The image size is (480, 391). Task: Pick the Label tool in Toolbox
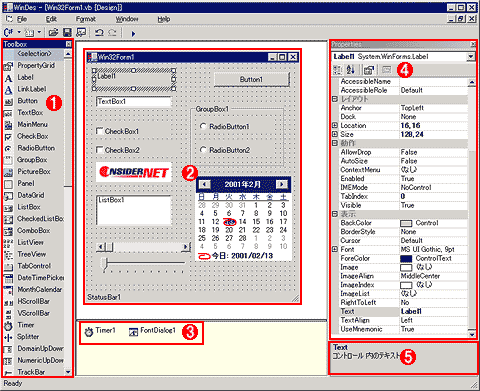(25, 77)
